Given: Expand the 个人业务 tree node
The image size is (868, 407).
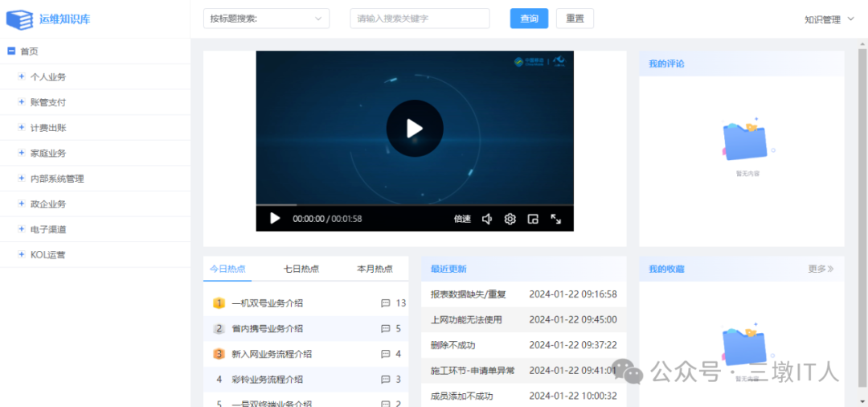Looking at the screenshot, I should click(22, 77).
